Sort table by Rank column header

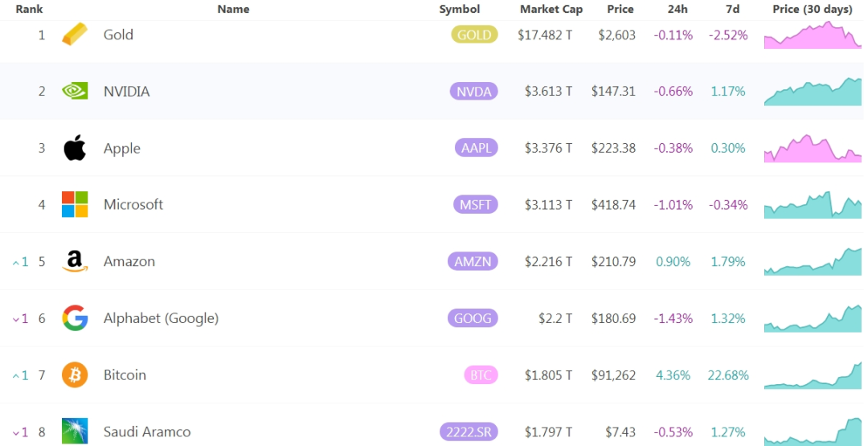click(30, 10)
